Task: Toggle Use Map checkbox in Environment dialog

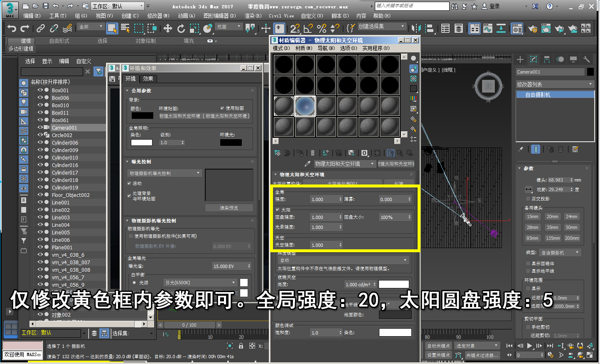Action: coord(222,108)
